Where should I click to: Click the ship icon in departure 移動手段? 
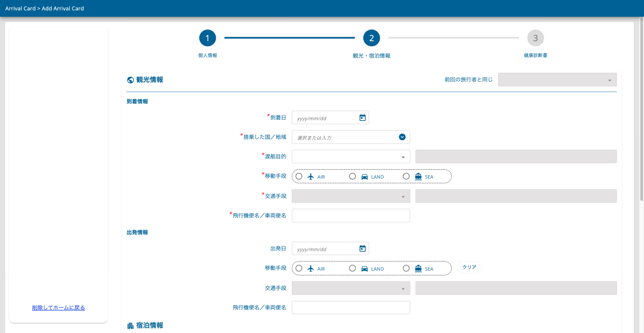[x=418, y=268]
